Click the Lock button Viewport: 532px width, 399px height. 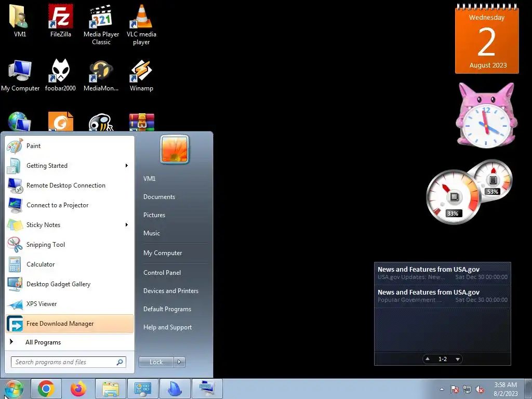pos(156,362)
